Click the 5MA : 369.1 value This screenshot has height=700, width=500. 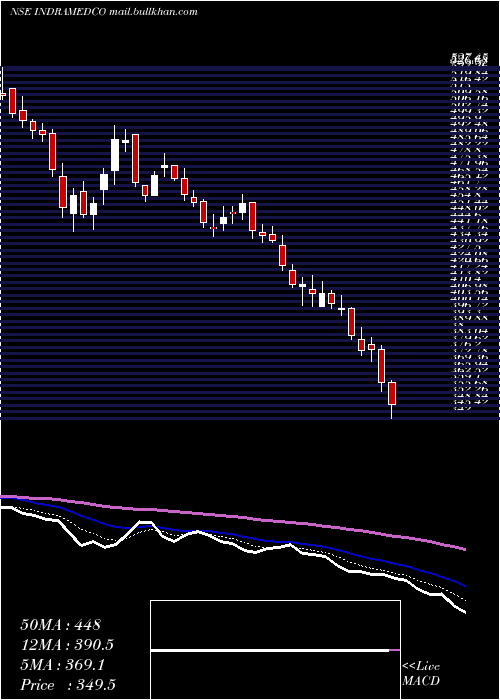63,665
